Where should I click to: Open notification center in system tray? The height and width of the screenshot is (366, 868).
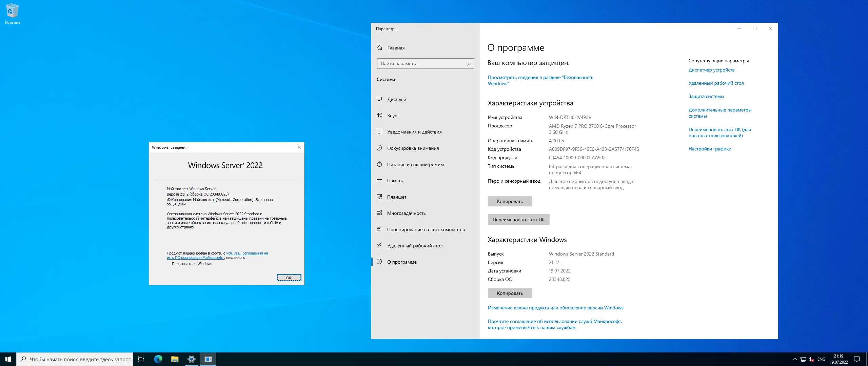click(857, 359)
